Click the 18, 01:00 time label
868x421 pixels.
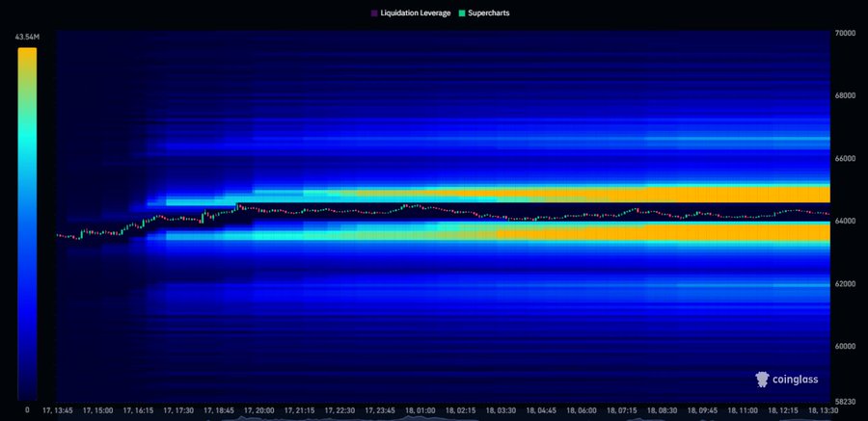coord(420,410)
